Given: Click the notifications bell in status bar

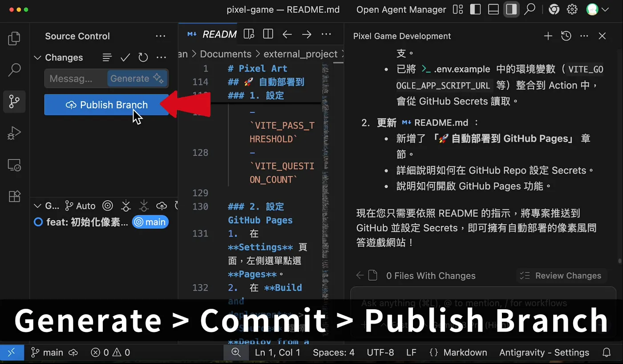Looking at the screenshot, I should (x=607, y=352).
